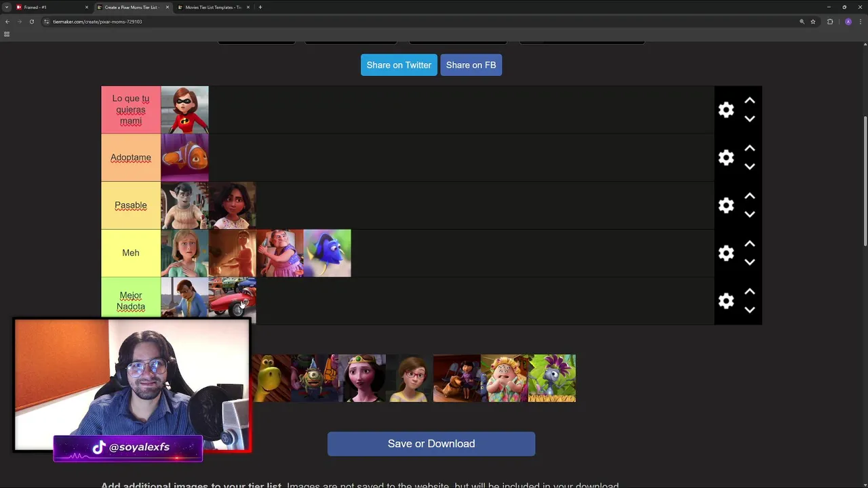Move Adoptame tier down with chevron
Image resolution: width=868 pixels, height=488 pixels.
pyautogui.click(x=749, y=166)
